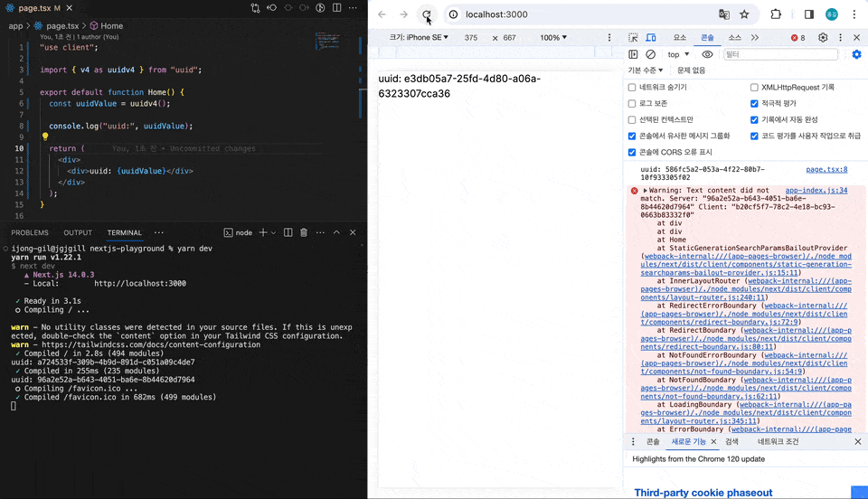Image resolution: width=868 pixels, height=499 pixels.
Task: Activate DevTools inspect element picker
Action: click(x=633, y=38)
